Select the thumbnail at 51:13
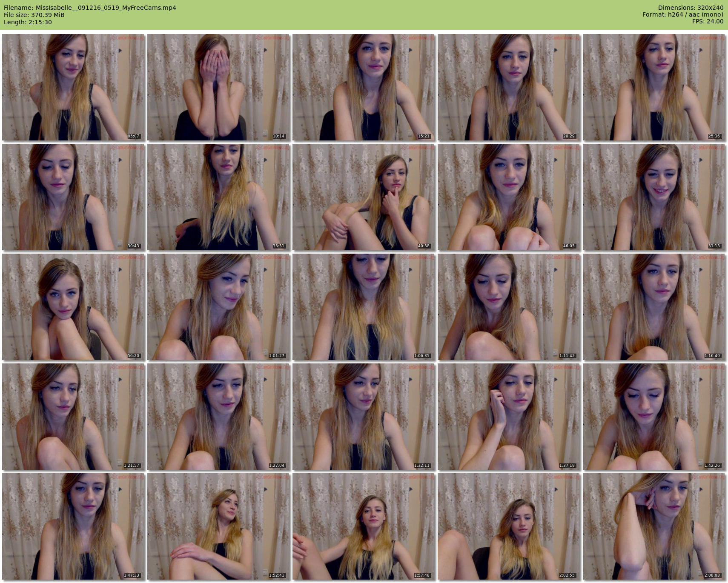728x583 pixels. coord(654,197)
